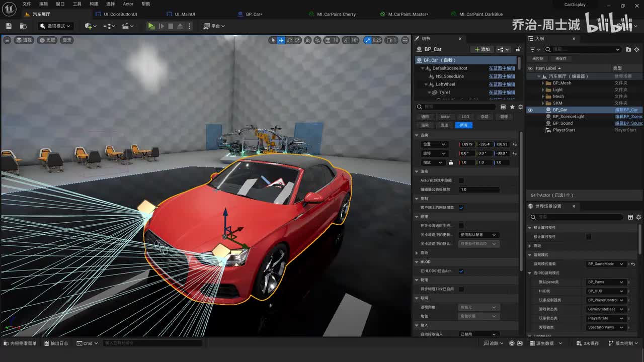Open the BP_GameMode override dropdown
644x362 pixels.
606,264
